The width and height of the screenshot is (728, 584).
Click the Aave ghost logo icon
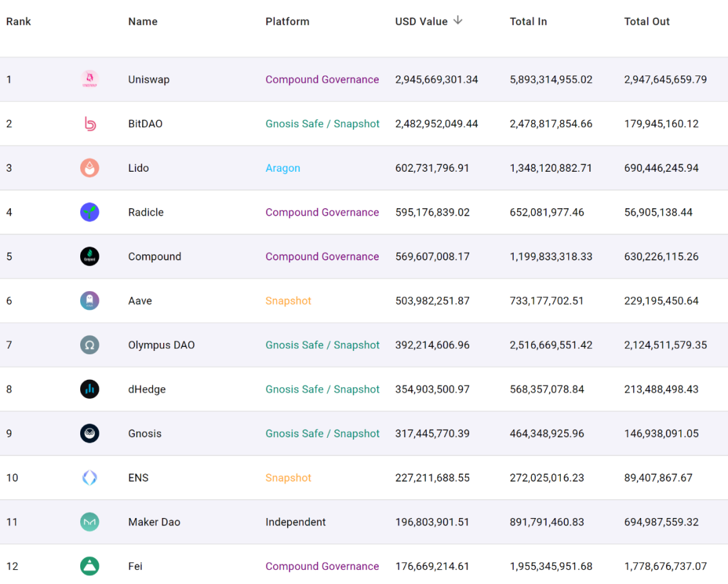(x=90, y=301)
